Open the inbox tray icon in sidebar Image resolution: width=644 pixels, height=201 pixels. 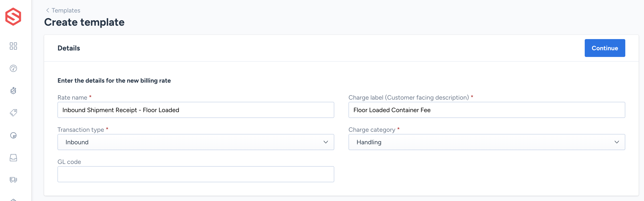13,158
